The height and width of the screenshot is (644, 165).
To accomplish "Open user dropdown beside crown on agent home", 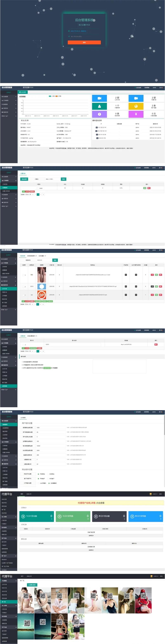I will click(155, 494).
